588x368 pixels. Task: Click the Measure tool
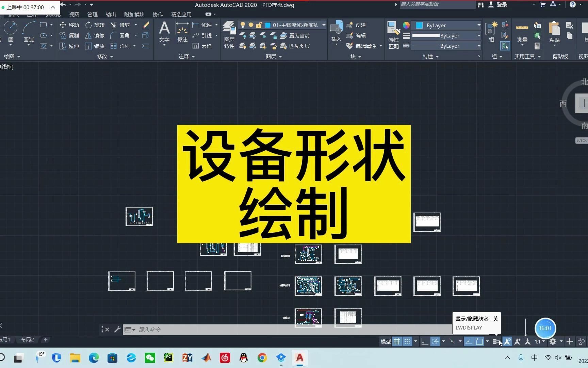[x=522, y=33]
